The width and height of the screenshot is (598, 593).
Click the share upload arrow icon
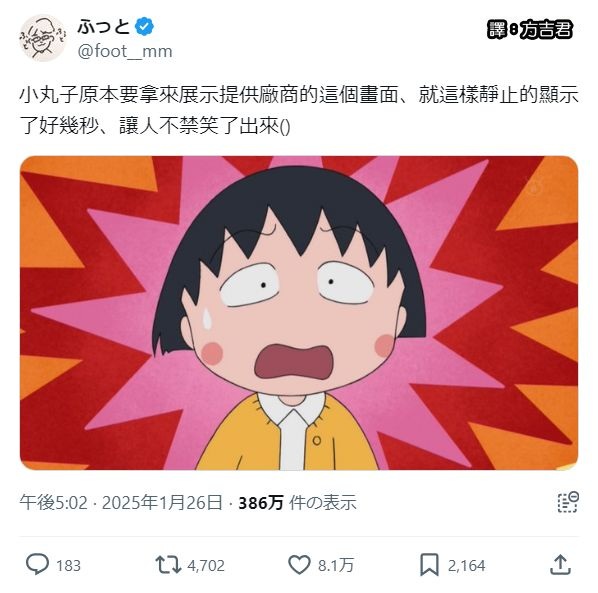click(x=560, y=565)
